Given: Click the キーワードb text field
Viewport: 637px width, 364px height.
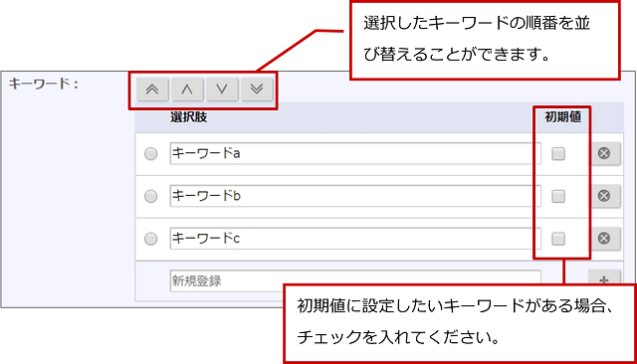Looking at the screenshot, I should (x=355, y=196).
